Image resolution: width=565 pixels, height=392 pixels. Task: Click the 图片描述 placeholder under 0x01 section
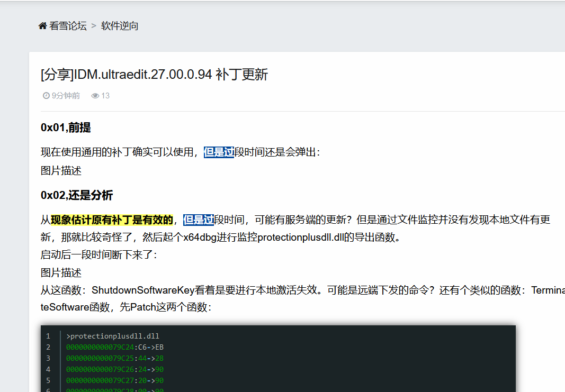click(x=61, y=171)
